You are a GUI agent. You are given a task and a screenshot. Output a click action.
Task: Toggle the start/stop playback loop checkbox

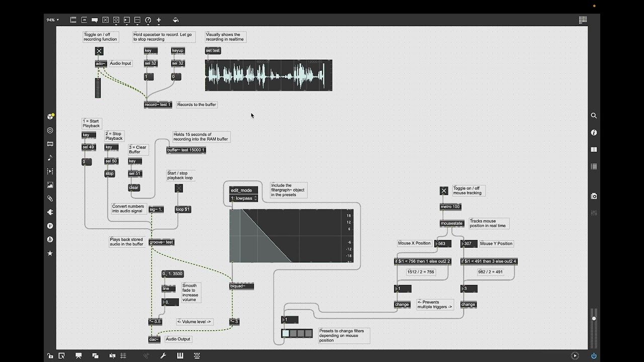[x=179, y=188]
